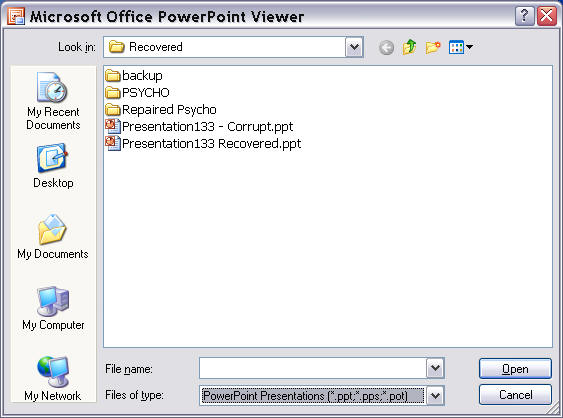Select the Repaired Psycho folder
The height and width of the screenshot is (418, 563).
pyautogui.click(x=161, y=110)
